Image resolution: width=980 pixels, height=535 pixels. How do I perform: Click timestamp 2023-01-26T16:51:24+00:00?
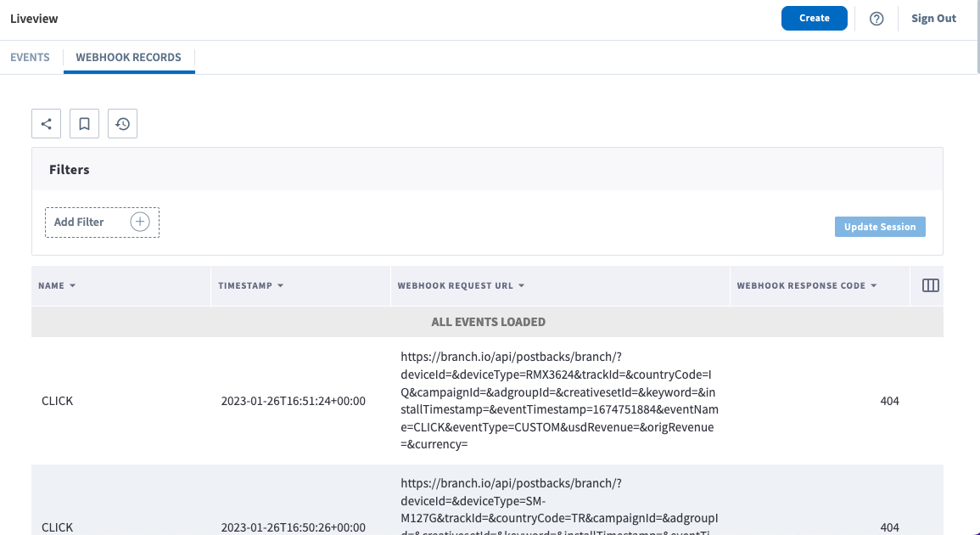[x=293, y=401]
